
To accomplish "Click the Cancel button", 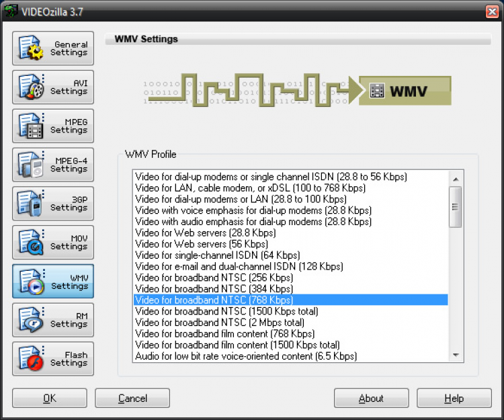I will (x=132, y=398).
